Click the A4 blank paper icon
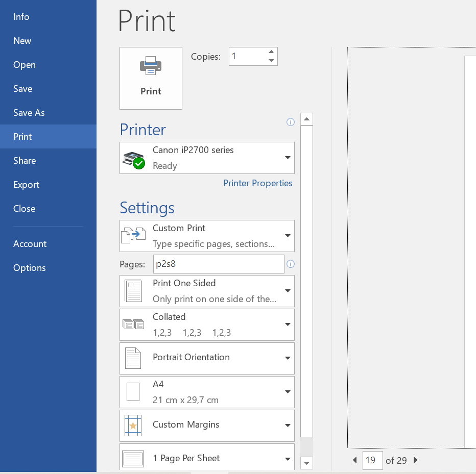Screen dimensions: 476x474 pyautogui.click(x=133, y=392)
